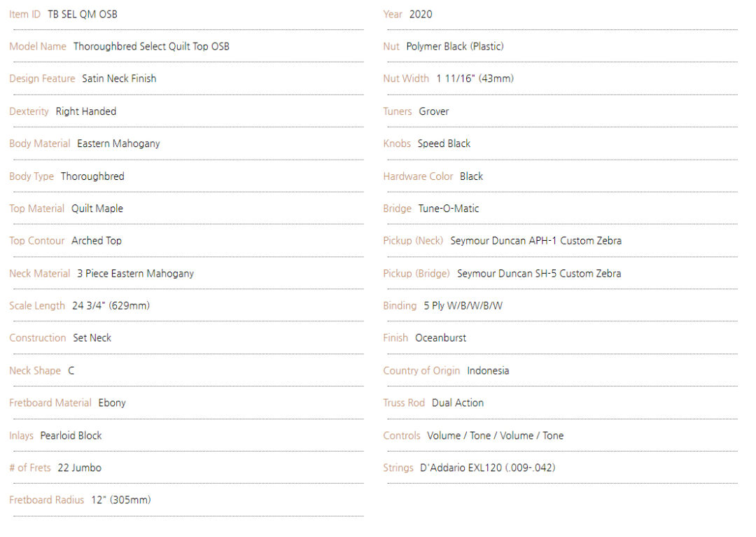Click the Arched Top contour value
This screenshot has width=756, height=537.
click(97, 241)
